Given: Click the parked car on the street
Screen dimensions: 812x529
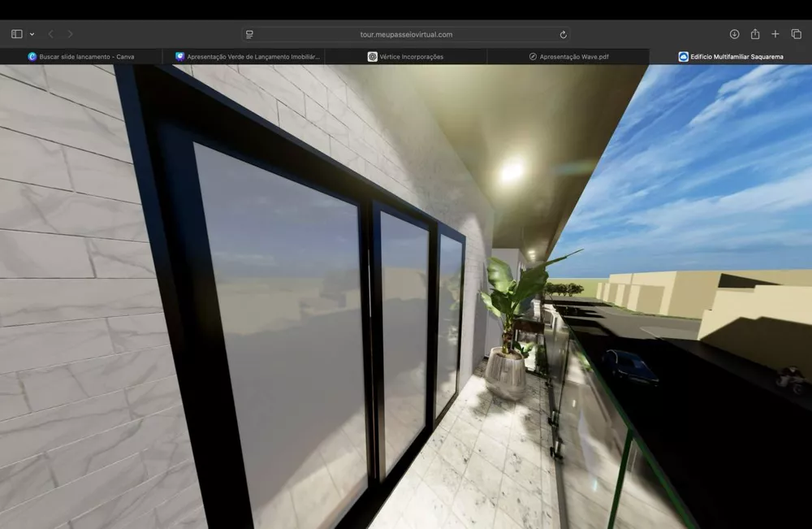Looking at the screenshot, I should coord(629,366).
